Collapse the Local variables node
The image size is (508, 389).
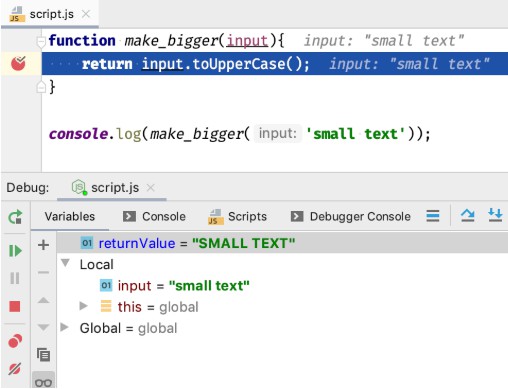66,264
